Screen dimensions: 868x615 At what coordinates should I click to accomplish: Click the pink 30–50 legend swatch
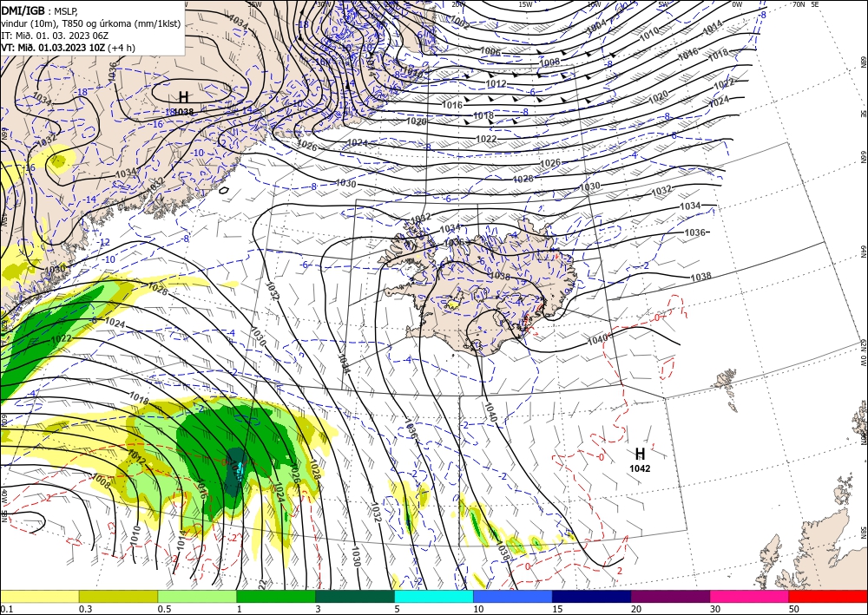pyautogui.click(x=750, y=596)
